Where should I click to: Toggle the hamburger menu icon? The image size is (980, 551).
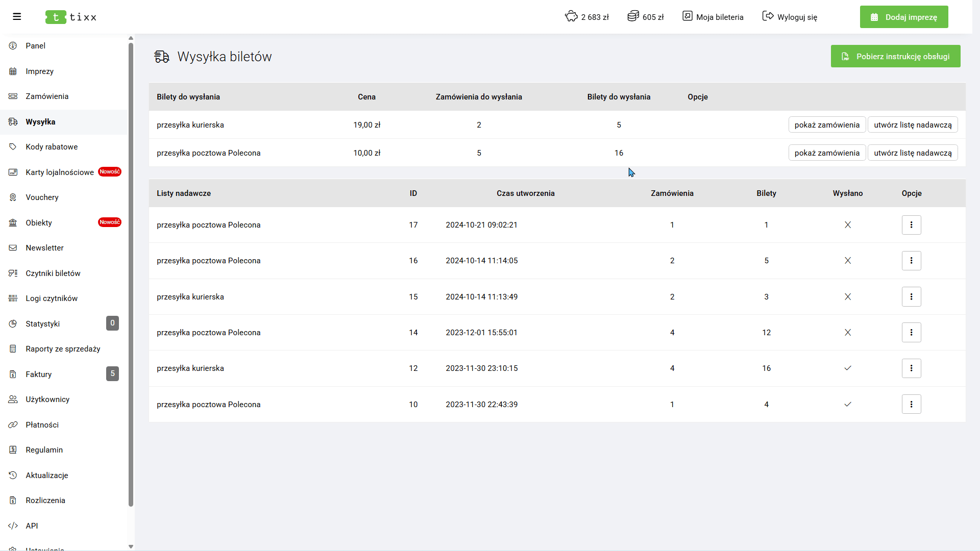[17, 17]
